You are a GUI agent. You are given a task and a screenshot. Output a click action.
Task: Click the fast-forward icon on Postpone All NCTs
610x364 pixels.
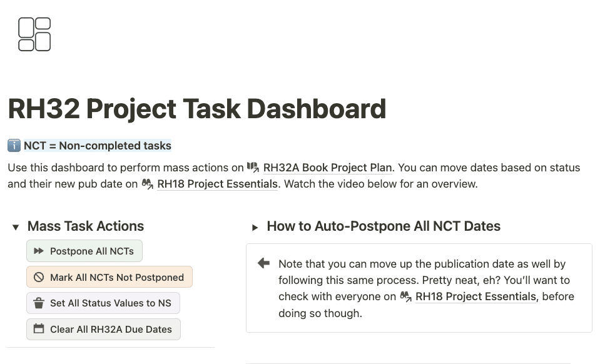39,251
